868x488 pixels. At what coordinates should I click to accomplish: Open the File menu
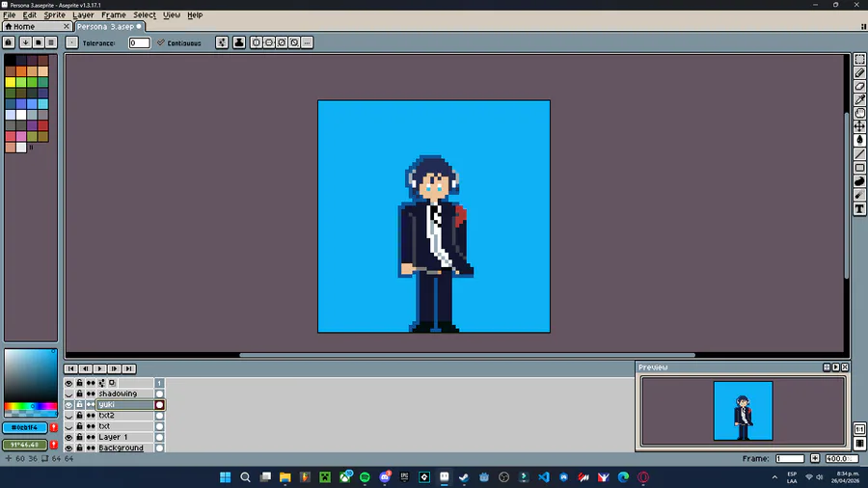click(x=10, y=14)
